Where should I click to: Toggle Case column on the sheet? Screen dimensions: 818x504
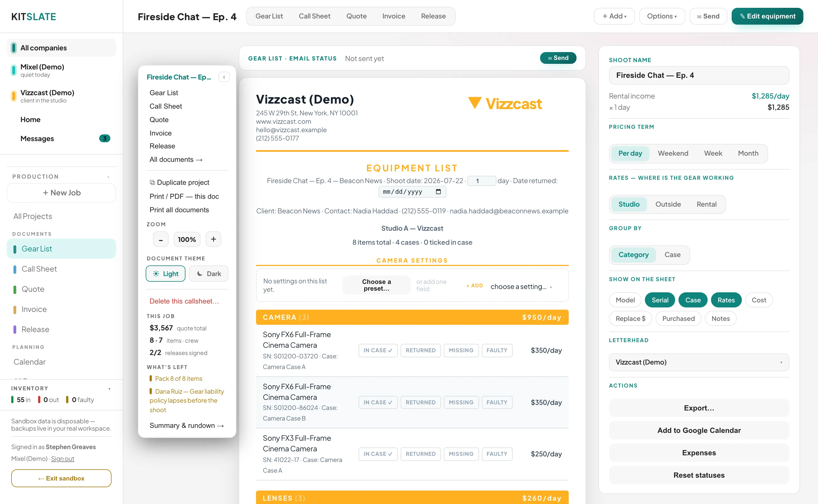coord(692,300)
